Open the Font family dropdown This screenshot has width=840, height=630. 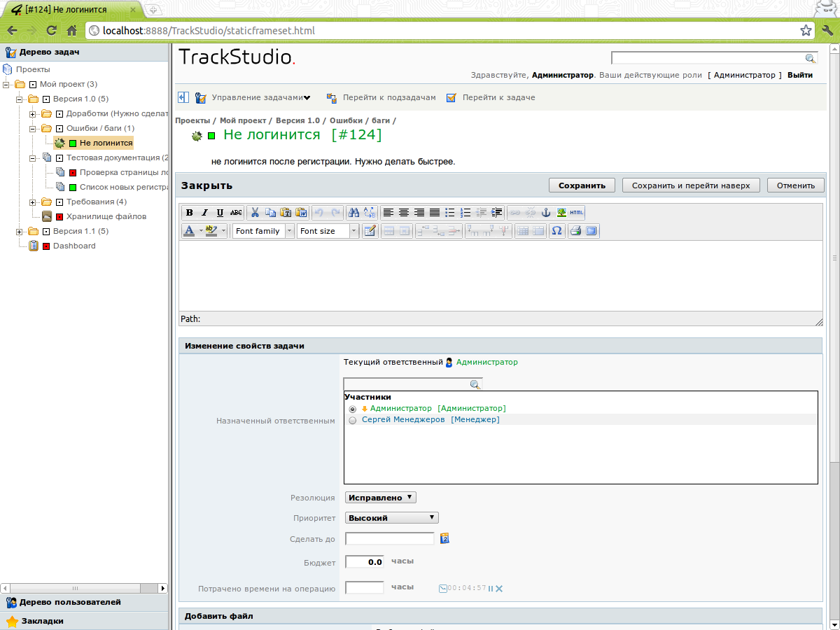263,231
